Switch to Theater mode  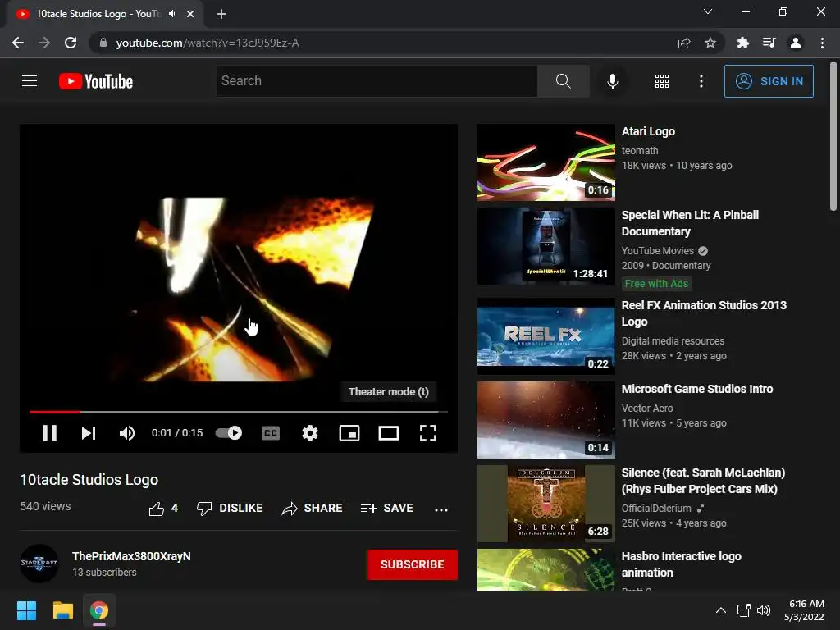(x=388, y=433)
